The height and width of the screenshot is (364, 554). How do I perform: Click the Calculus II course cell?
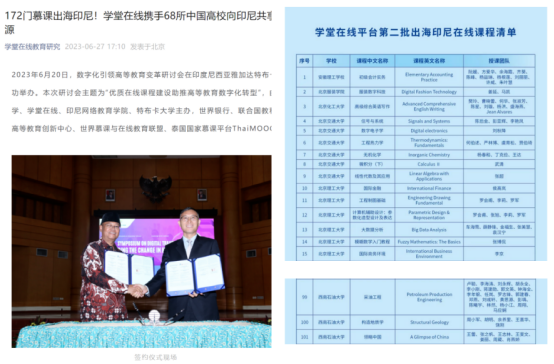pos(429,164)
